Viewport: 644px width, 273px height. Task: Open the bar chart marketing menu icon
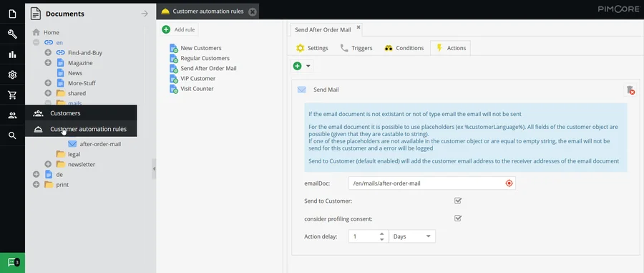tap(12, 54)
